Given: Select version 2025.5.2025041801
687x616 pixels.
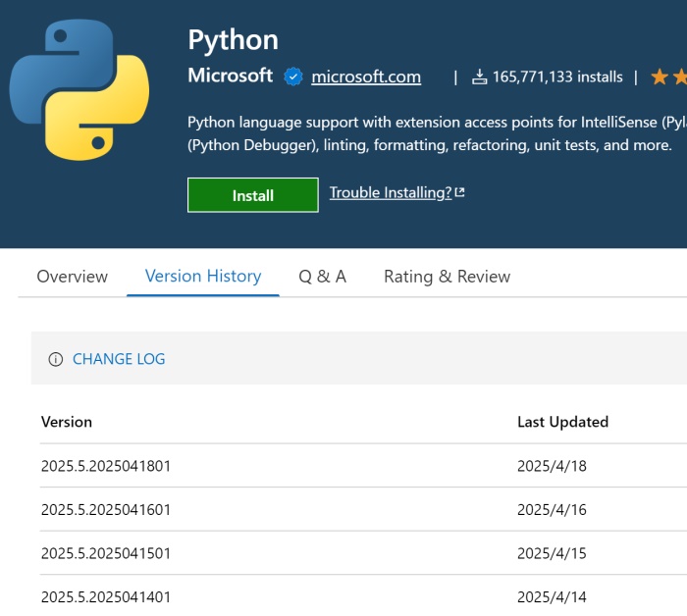Looking at the screenshot, I should coord(106,466).
